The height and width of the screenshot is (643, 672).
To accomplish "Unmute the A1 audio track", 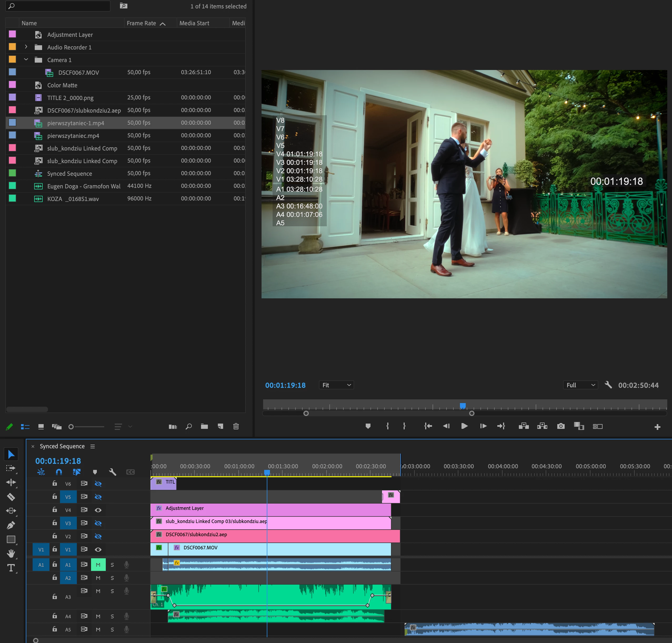I will [x=98, y=565].
